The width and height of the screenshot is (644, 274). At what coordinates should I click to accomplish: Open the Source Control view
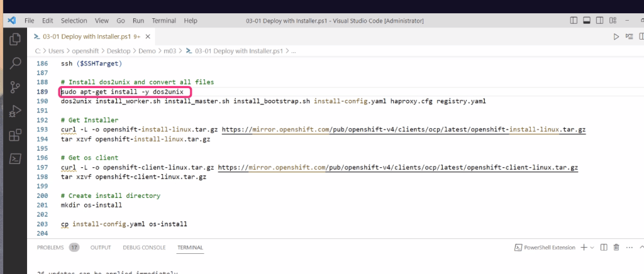[x=15, y=87]
